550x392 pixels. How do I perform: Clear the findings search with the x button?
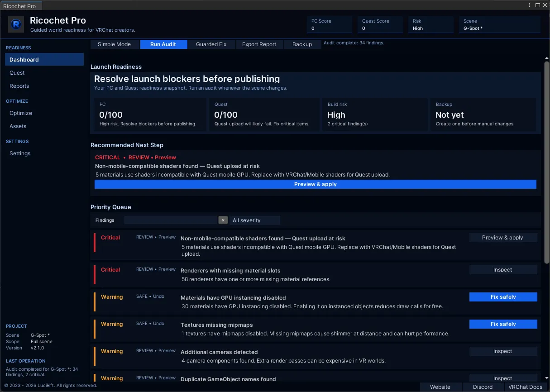click(x=223, y=220)
